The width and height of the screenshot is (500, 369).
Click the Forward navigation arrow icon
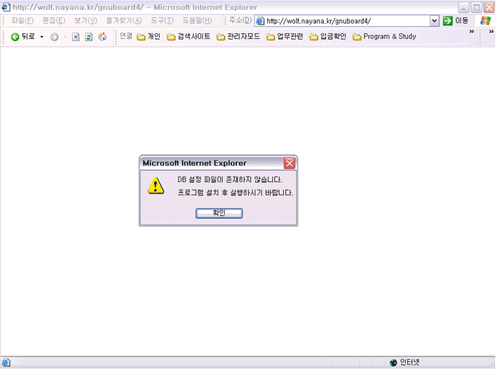(x=54, y=37)
